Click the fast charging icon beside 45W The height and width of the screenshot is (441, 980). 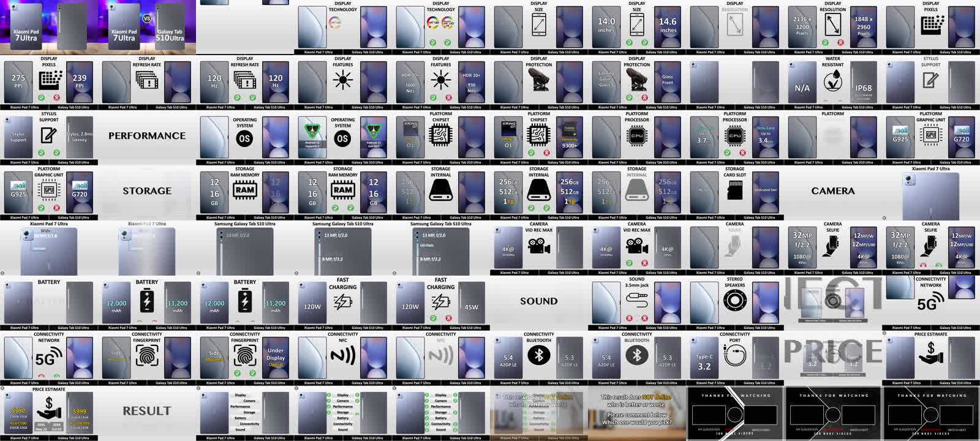[x=440, y=302]
